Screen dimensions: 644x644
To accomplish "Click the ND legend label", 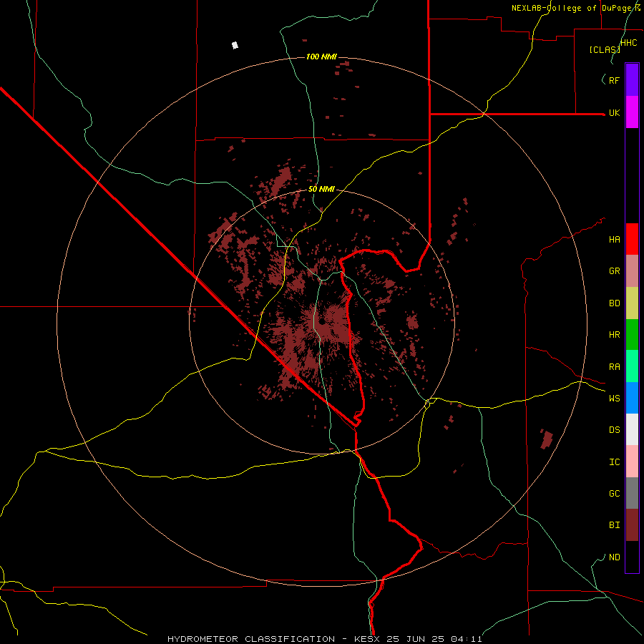I will (x=615, y=557).
